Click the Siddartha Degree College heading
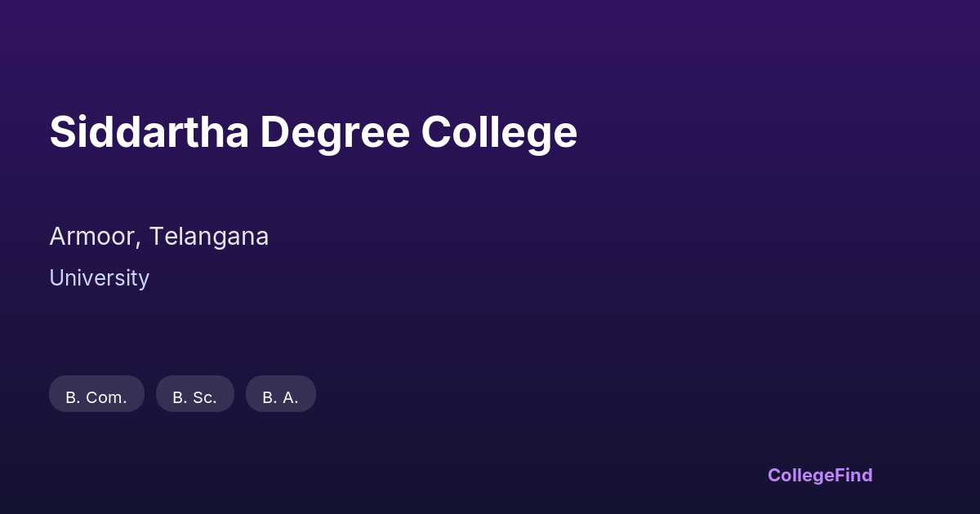Viewport: 980px width, 514px height. [x=313, y=132]
